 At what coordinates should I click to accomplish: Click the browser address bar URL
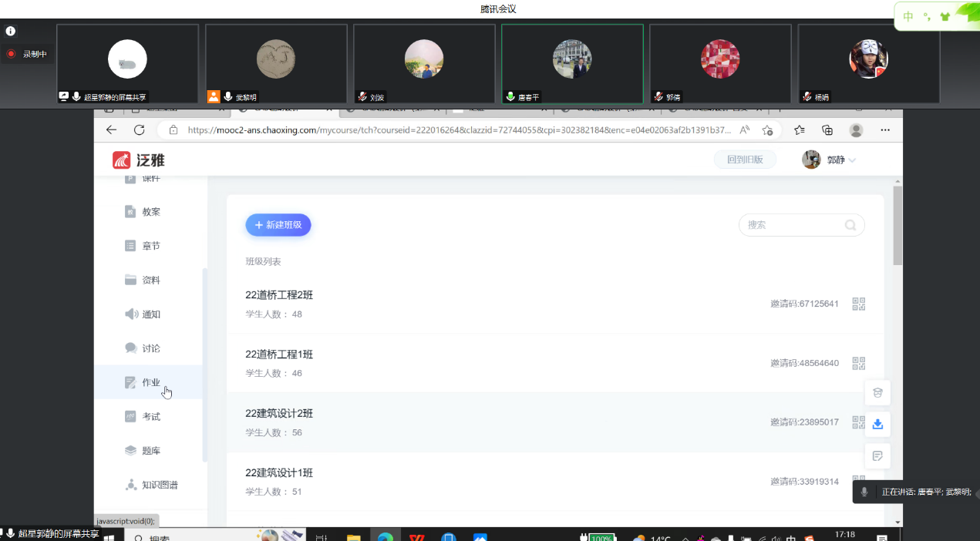[x=460, y=130]
